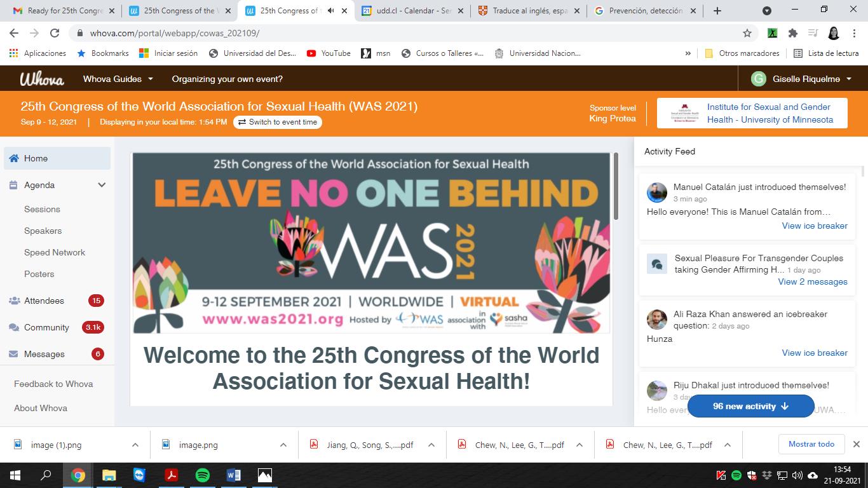
Task: Click Manuel Catalán's profile avatar
Action: tap(657, 193)
